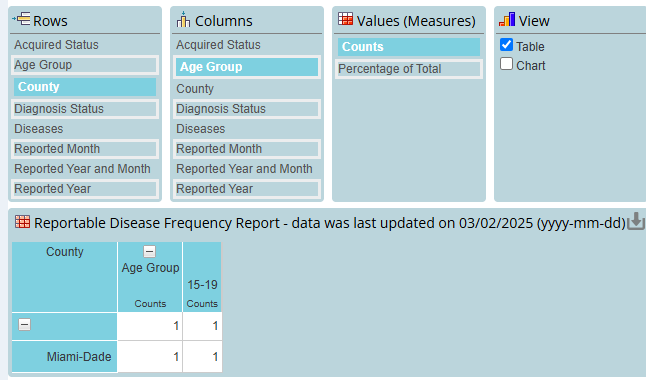Click the Columns panel heading

(x=224, y=21)
